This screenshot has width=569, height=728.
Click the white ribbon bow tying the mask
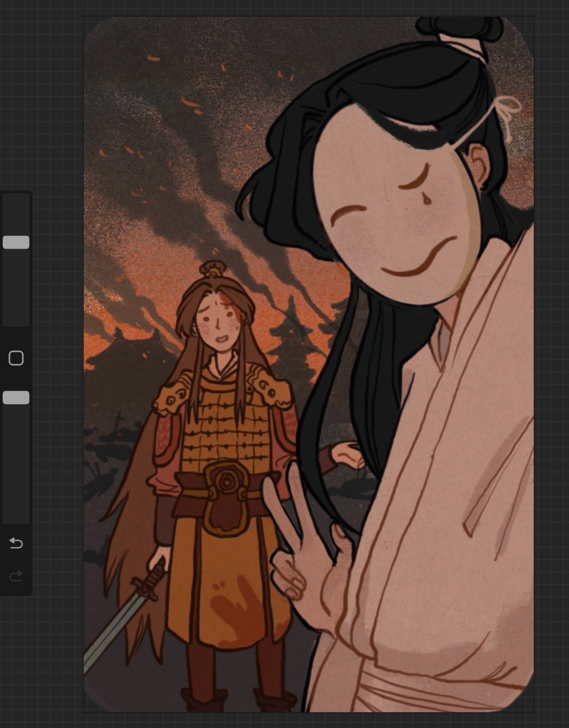[508, 111]
